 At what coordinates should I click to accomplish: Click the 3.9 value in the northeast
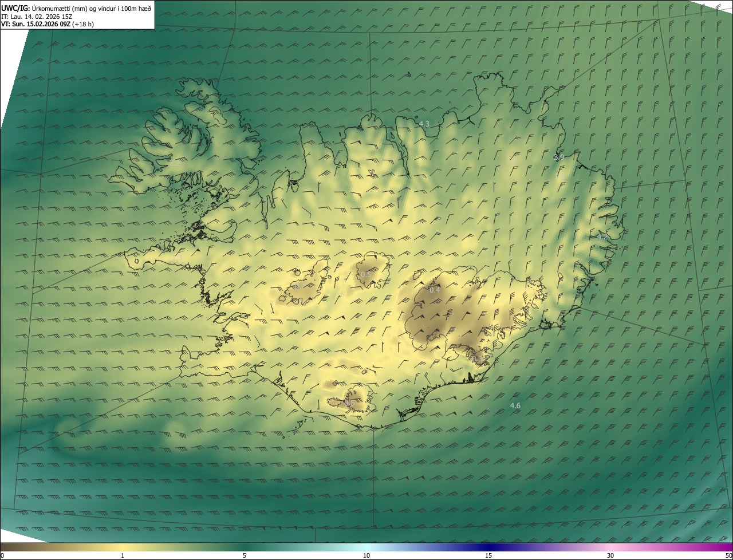[x=559, y=157]
